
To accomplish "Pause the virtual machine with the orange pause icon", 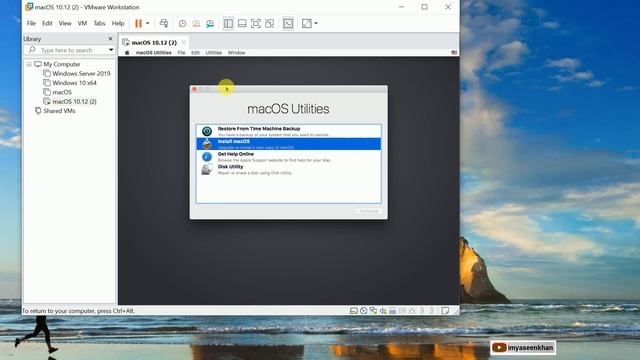I will 138,23.
